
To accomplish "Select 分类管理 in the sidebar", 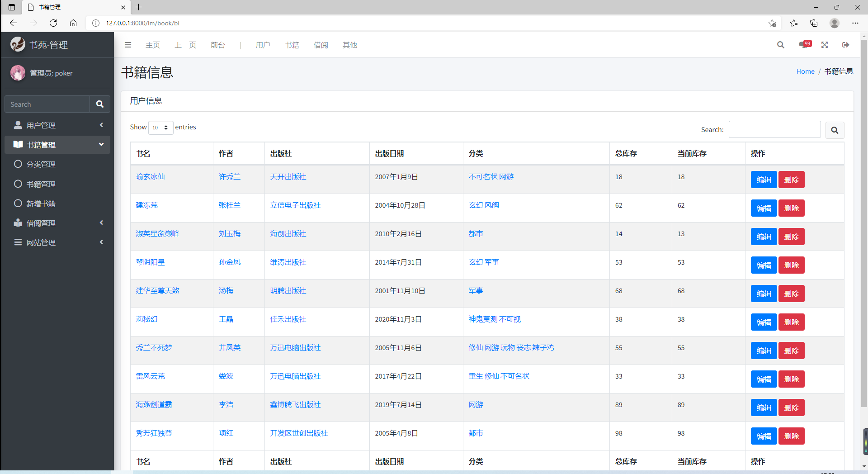I will click(x=57, y=164).
